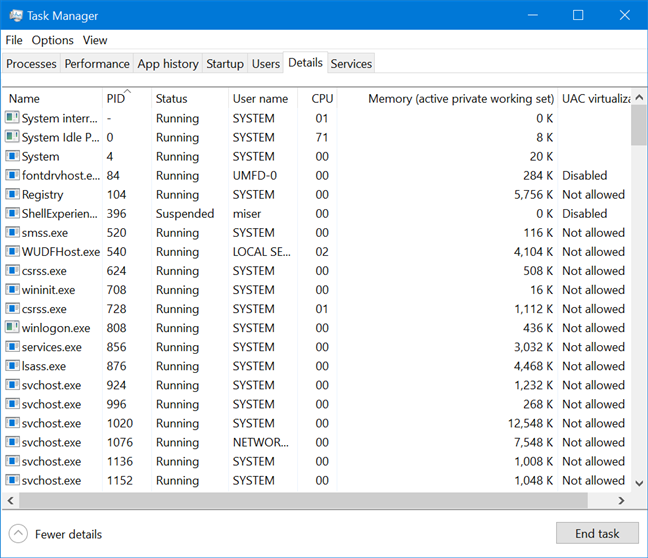Click user name miser in the list
The image size is (648, 558).
(247, 214)
